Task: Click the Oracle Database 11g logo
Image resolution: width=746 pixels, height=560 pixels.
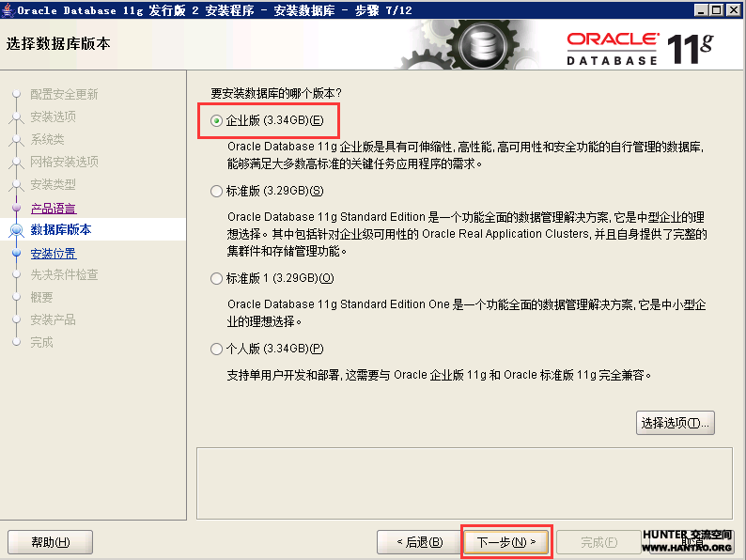Action: (x=639, y=47)
